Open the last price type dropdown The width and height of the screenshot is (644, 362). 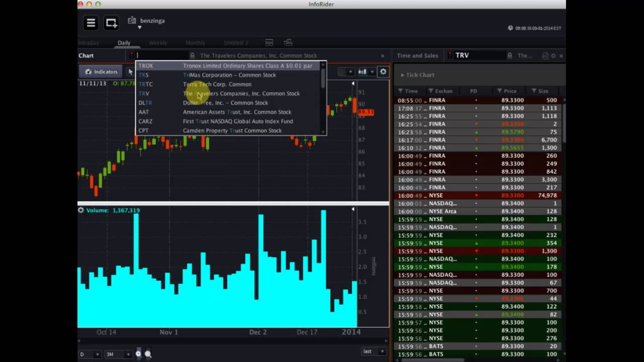(x=373, y=351)
